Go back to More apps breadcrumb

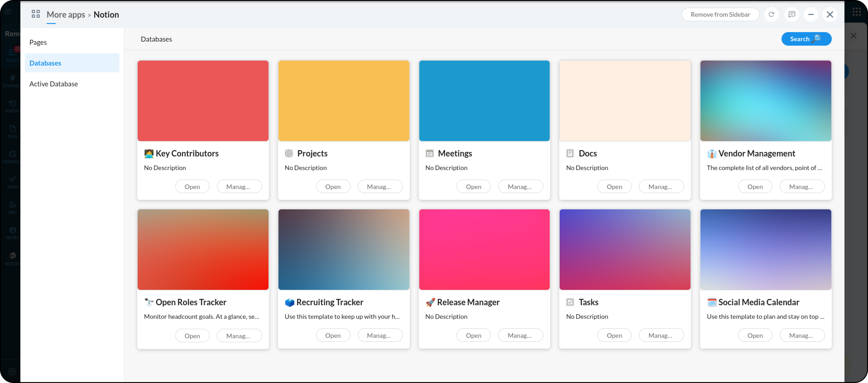pos(66,14)
